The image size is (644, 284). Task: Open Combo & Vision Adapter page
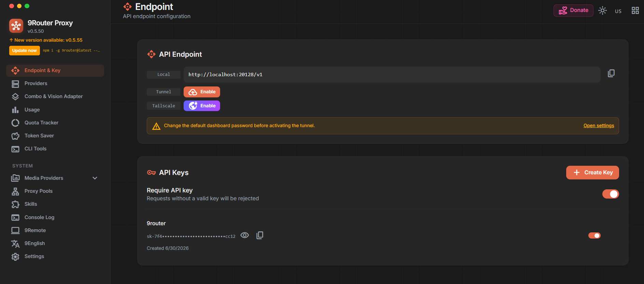[x=55, y=97]
